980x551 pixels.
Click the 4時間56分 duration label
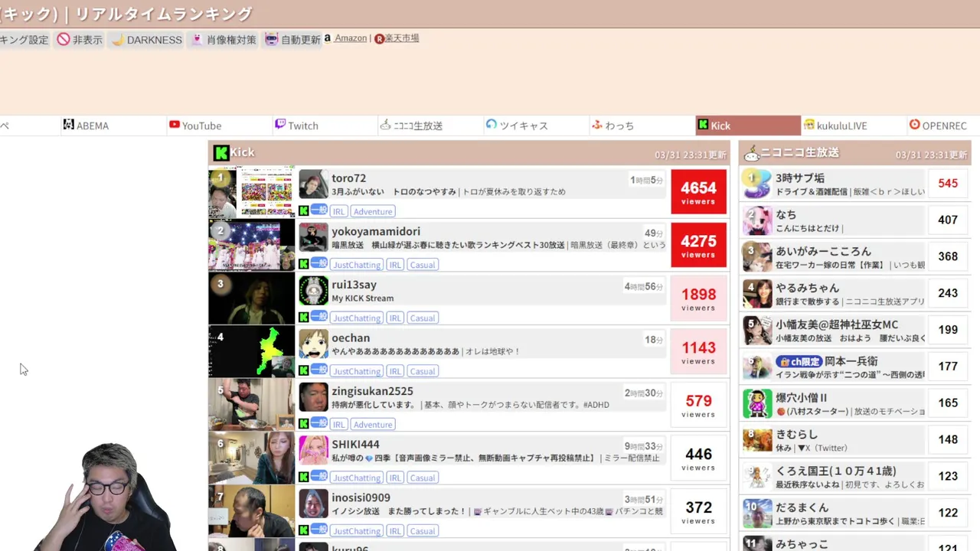(x=643, y=286)
